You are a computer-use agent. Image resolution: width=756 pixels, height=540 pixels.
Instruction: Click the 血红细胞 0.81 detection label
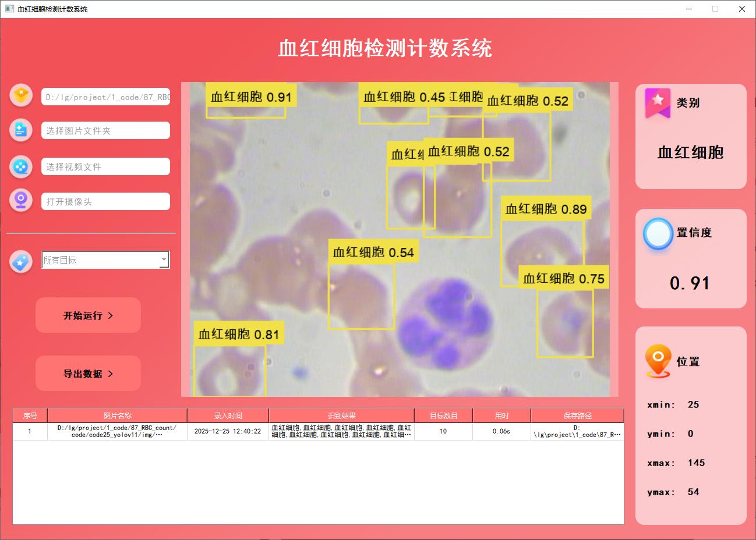(239, 333)
